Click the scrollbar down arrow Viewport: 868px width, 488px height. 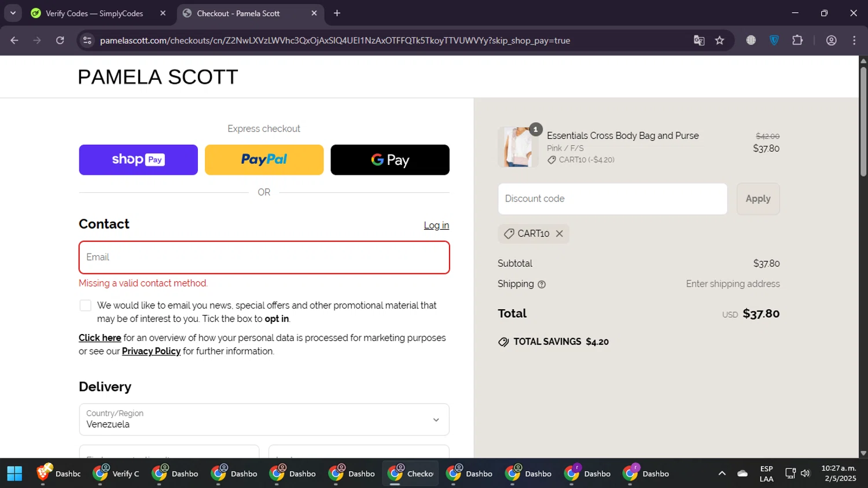[x=863, y=454]
